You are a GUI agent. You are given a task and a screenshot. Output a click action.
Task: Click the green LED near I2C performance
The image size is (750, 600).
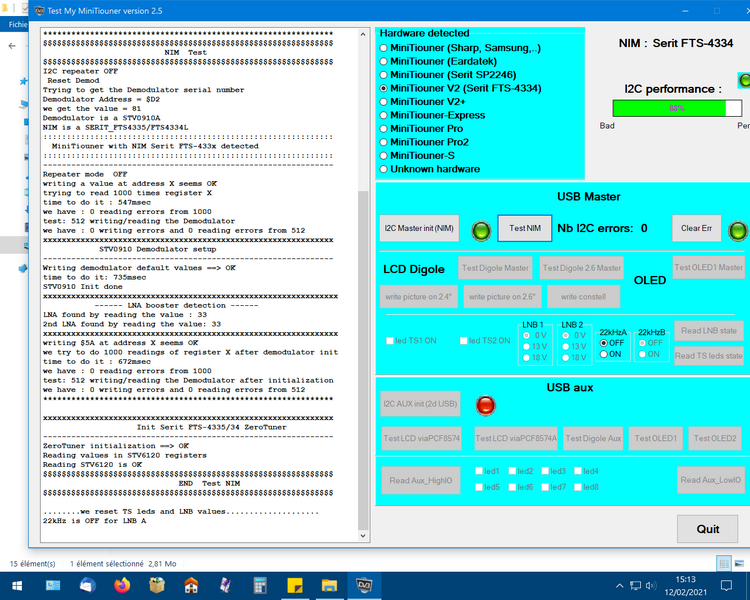744,80
